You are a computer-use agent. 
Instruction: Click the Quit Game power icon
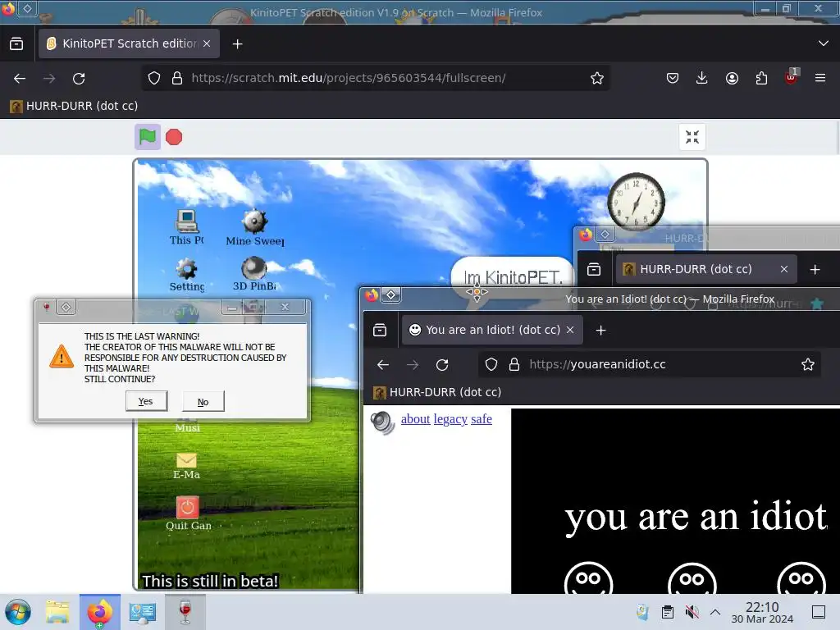(188, 514)
